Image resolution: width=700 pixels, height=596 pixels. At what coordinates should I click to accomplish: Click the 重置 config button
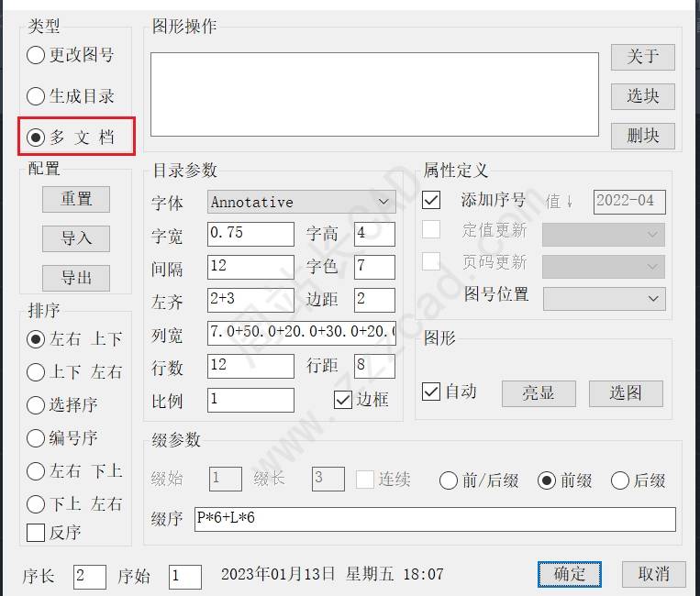[76, 199]
